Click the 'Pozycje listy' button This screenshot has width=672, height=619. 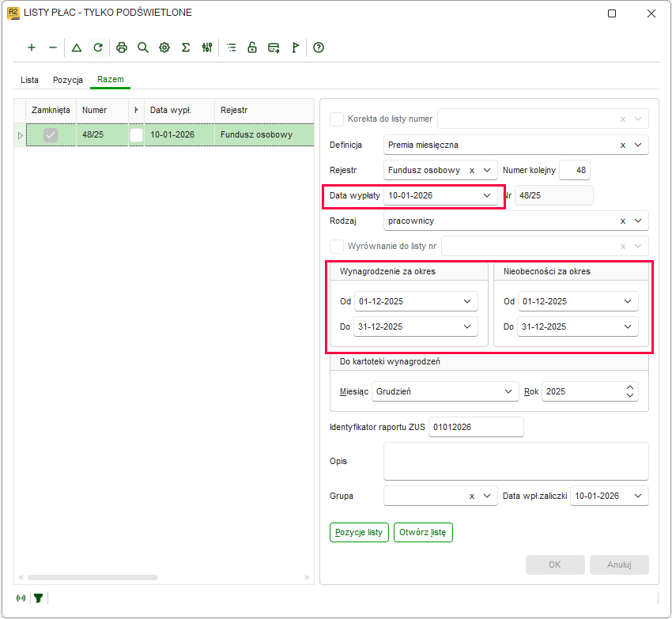pyautogui.click(x=359, y=532)
